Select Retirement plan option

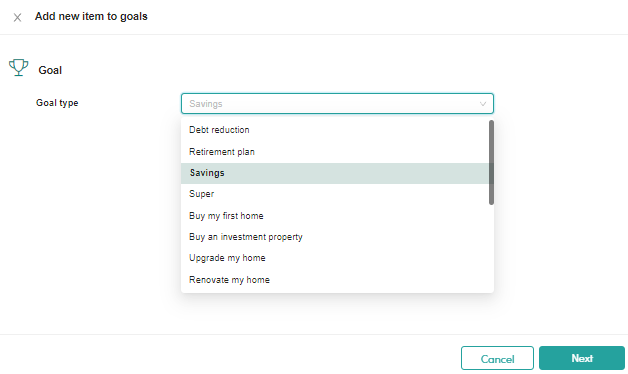point(335,152)
